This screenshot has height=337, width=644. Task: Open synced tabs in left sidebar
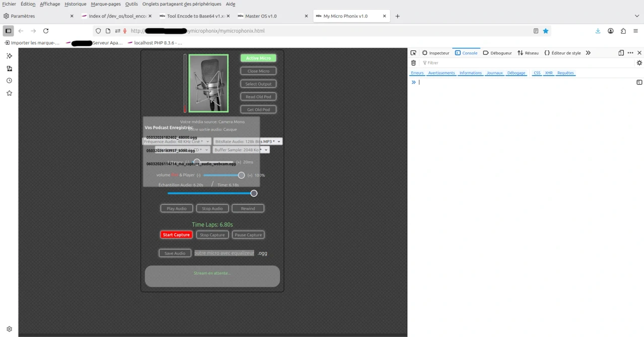(9, 68)
